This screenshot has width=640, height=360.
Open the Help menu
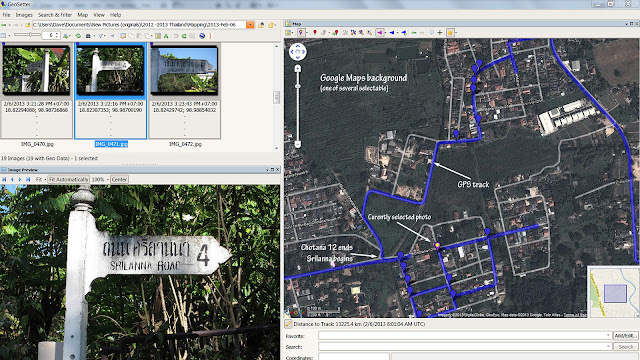tap(116, 15)
